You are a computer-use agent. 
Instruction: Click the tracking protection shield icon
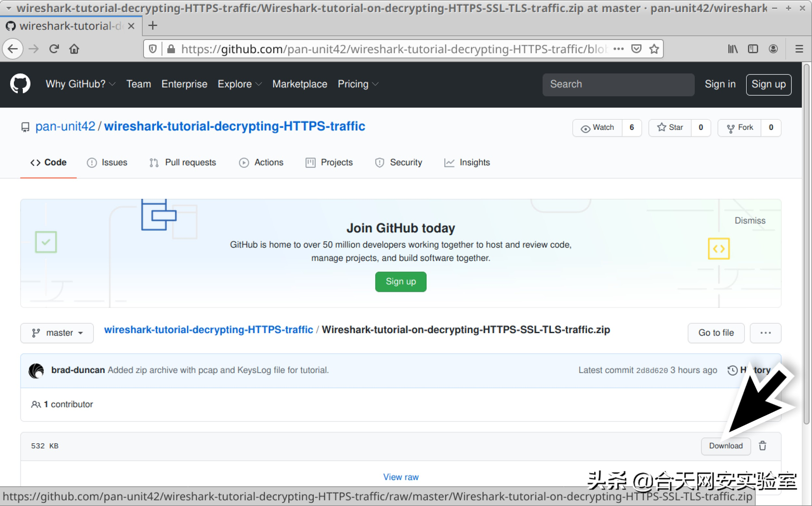coord(153,49)
